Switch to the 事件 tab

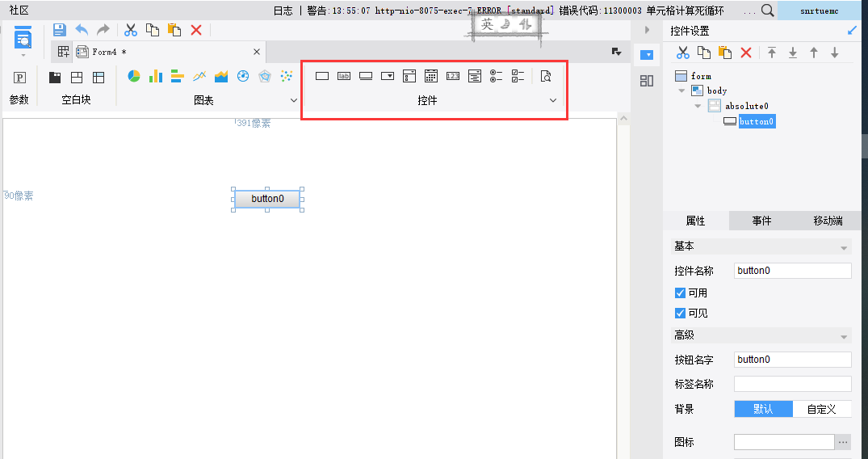(x=761, y=221)
